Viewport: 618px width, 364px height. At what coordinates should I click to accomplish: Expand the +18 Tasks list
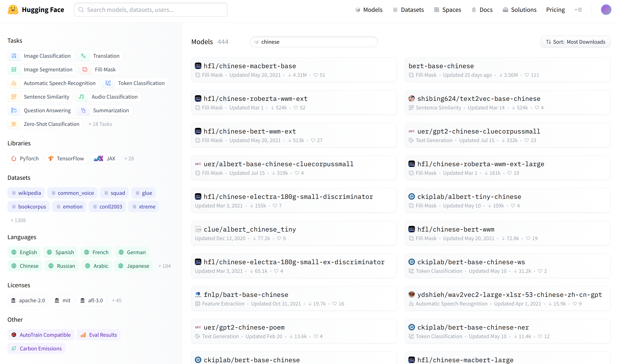coord(100,124)
